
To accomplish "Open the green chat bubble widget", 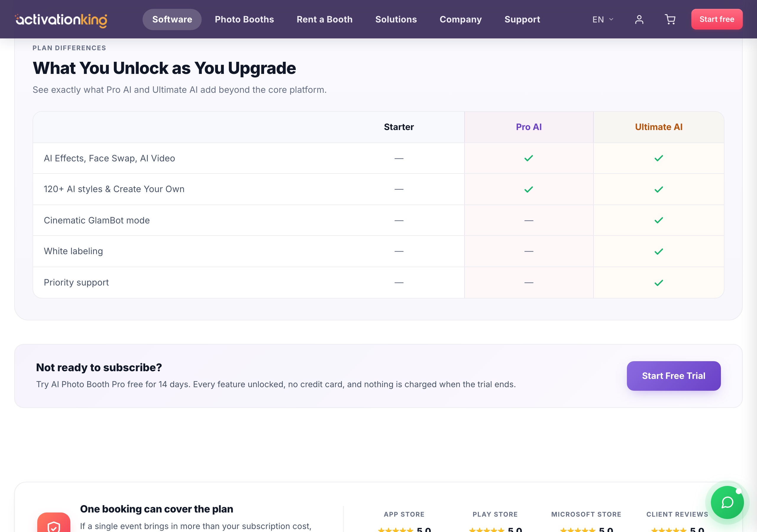I will 727,502.
